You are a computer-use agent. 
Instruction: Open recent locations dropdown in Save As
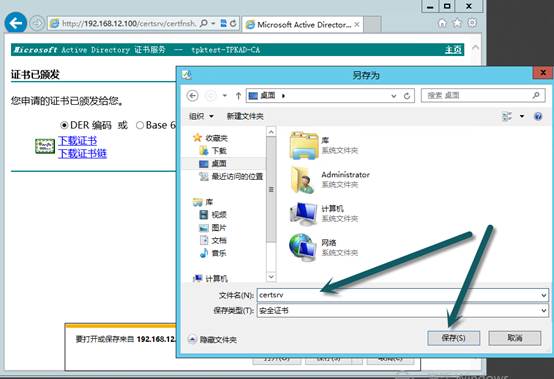pyautogui.click(x=225, y=96)
